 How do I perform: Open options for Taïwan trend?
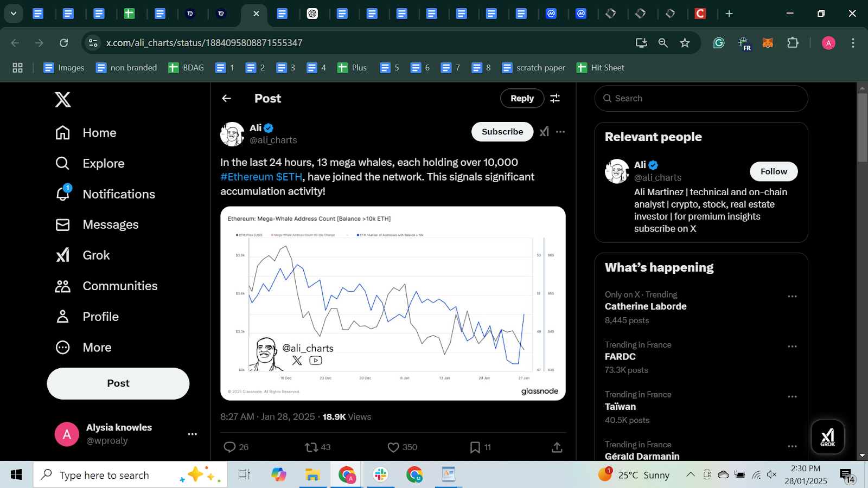point(792,397)
